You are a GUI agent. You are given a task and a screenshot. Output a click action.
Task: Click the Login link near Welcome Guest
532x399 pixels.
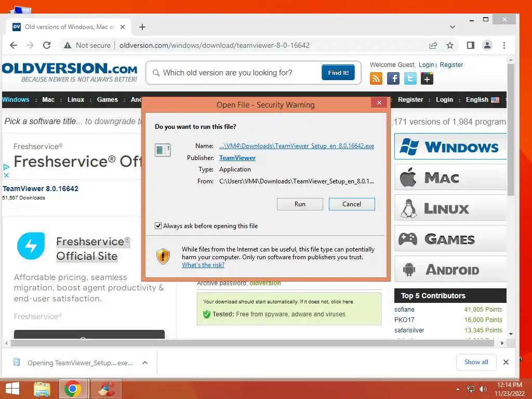click(x=427, y=65)
